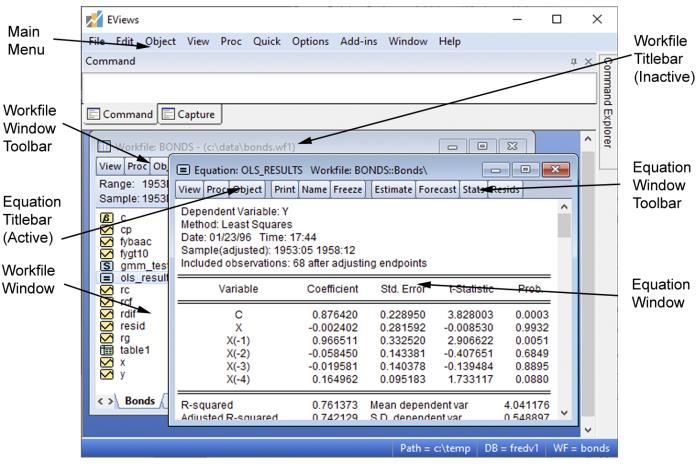
Task: Click the Path = c:\temp status entry
Action: 435,448
